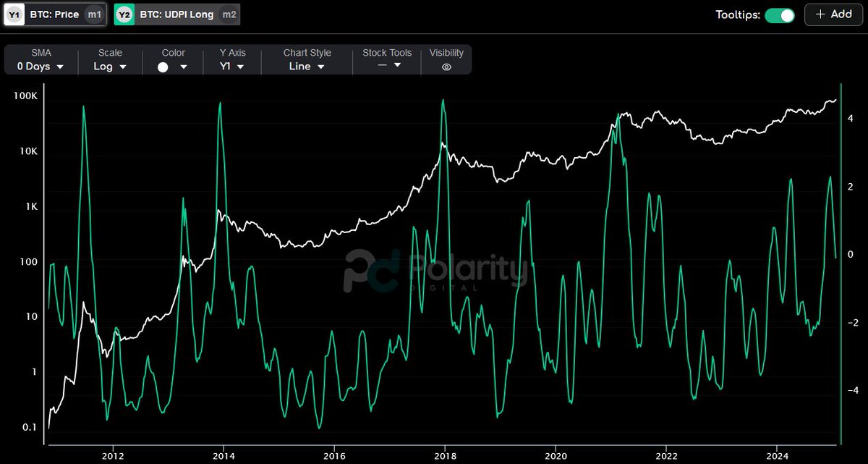
Task: Open the m1 modifier badge on BTC: Price
Action: [x=94, y=13]
